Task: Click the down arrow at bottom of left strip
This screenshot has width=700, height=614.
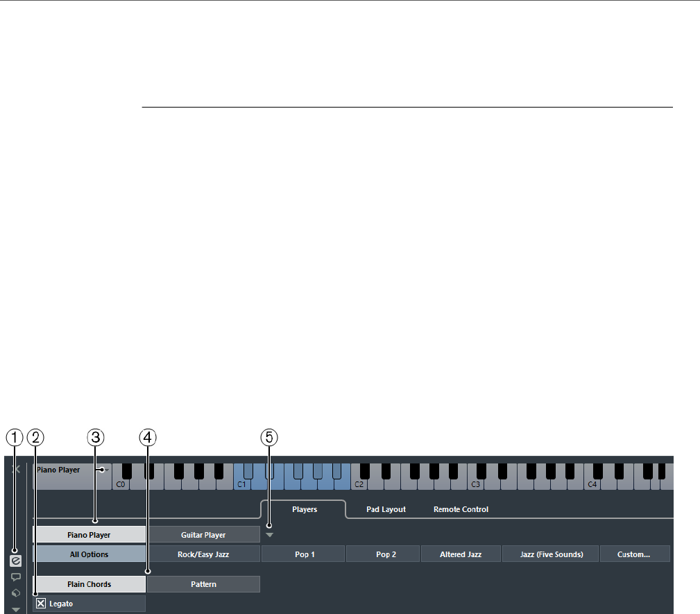Action: [16, 610]
